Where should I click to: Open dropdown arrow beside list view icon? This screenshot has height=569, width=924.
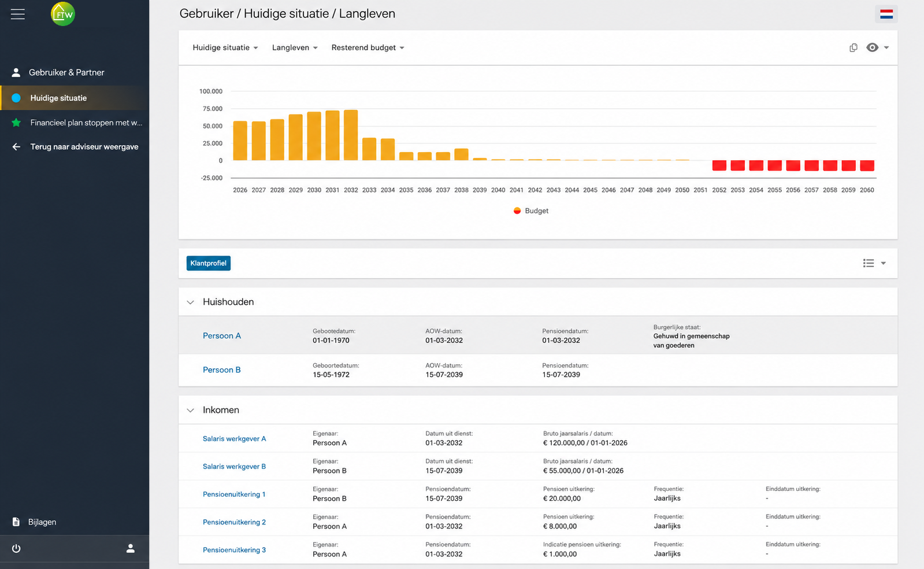pyautogui.click(x=883, y=263)
